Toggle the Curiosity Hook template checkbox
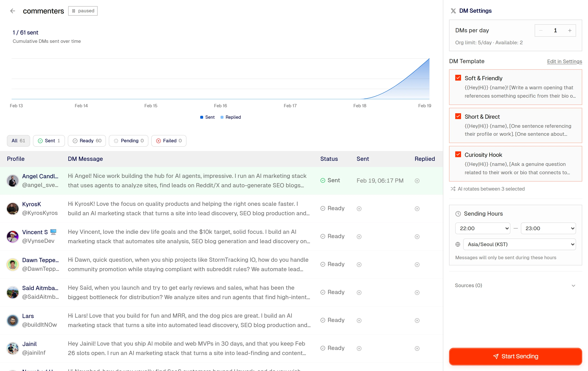This screenshot has width=588, height=371. point(458,154)
